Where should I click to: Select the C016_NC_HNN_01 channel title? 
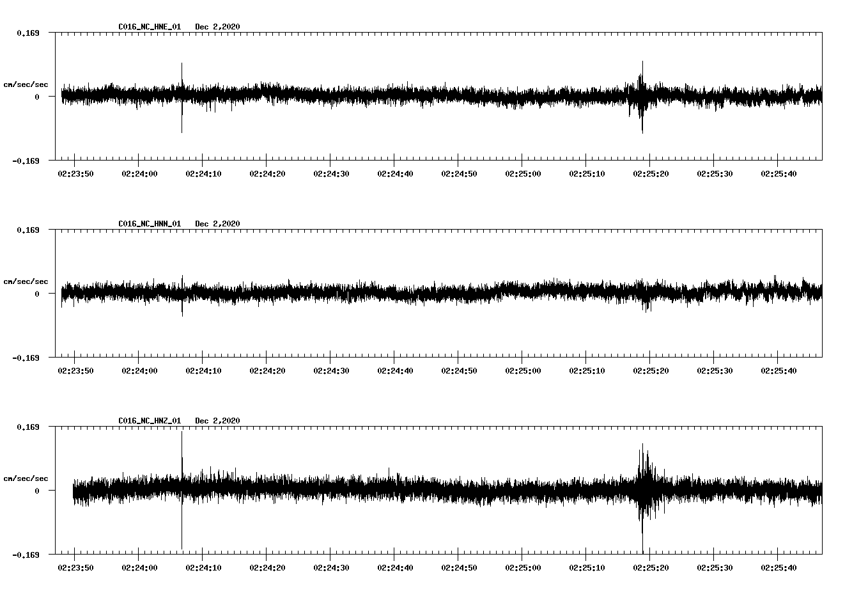148,224
